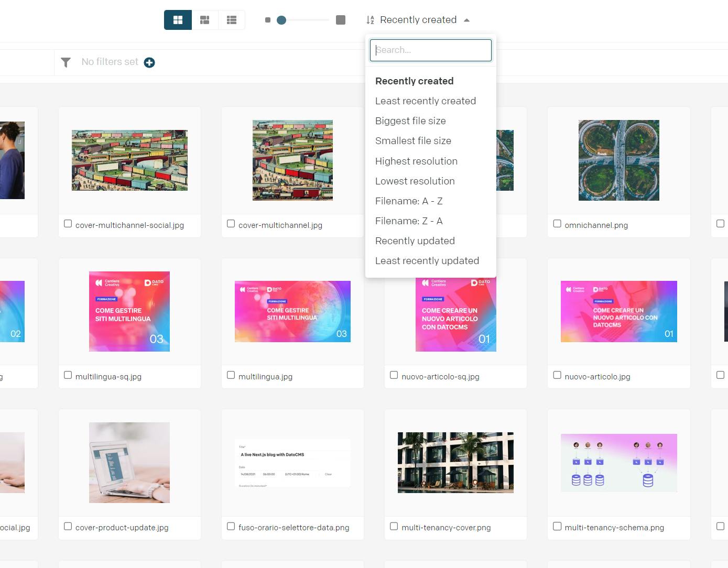Focus the sort options search field
Image resolution: width=728 pixels, height=568 pixels.
(x=431, y=50)
